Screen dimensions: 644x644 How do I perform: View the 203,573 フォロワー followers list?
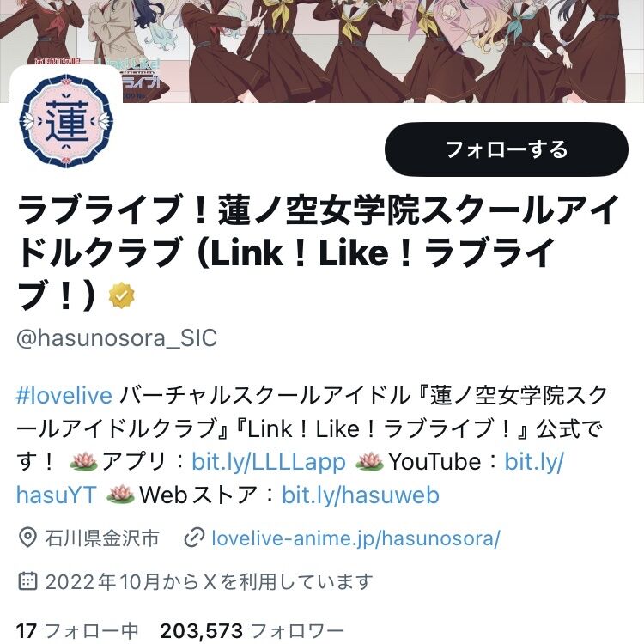(x=252, y=630)
